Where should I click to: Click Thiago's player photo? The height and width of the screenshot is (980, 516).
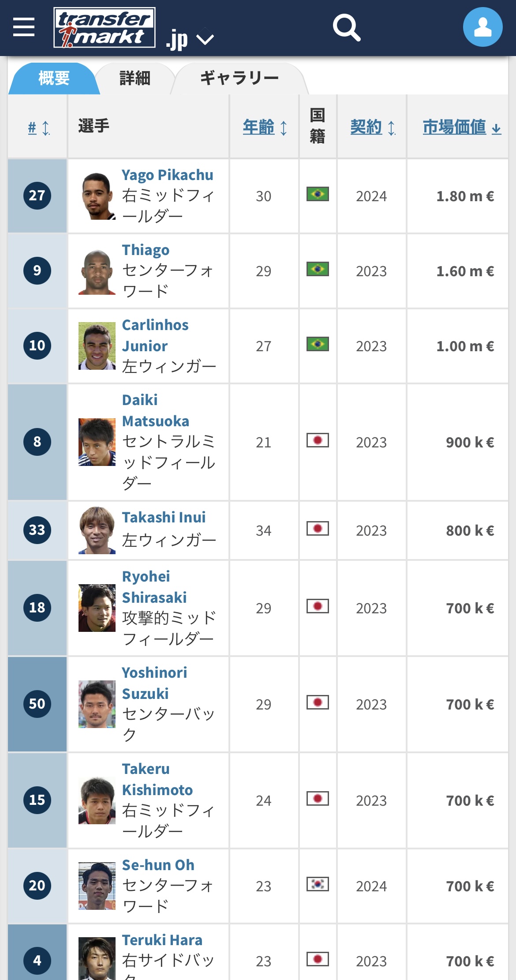tap(97, 271)
